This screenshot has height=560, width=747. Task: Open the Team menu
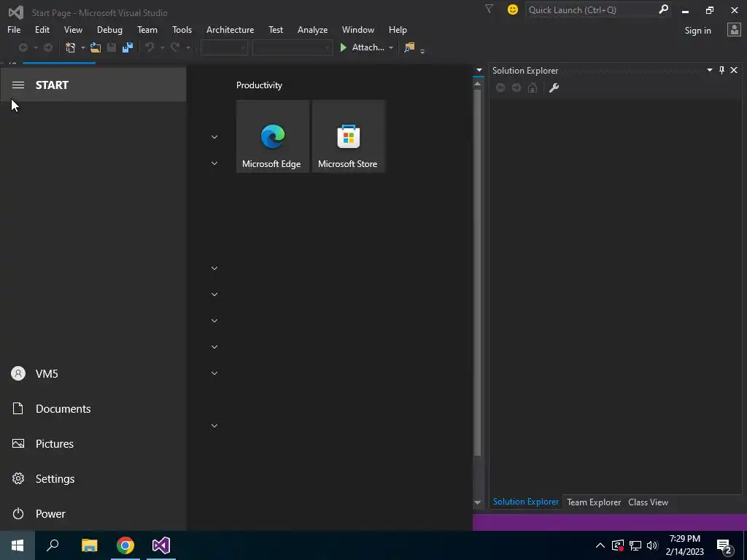pos(147,29)
